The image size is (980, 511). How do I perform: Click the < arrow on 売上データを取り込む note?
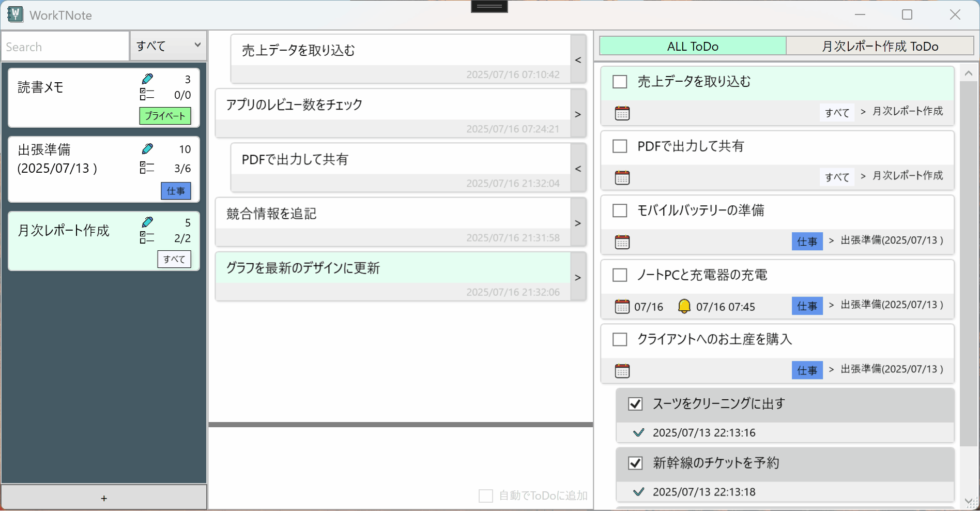coord(578,60)
